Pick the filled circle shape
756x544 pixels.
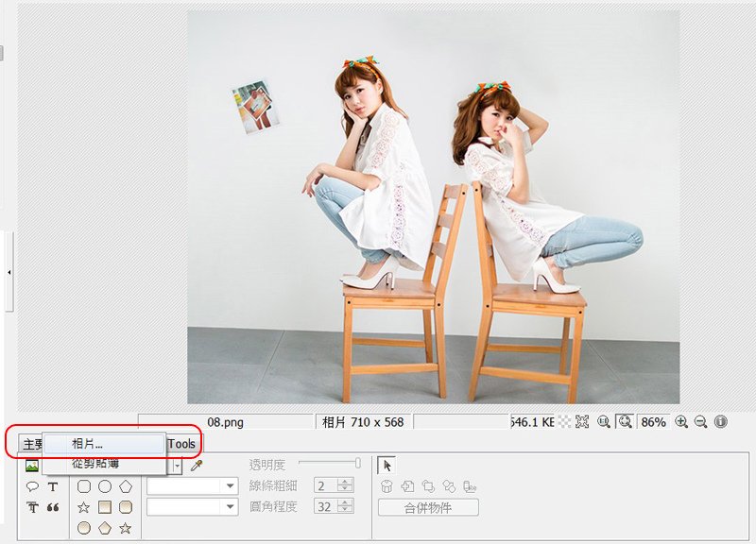pyautogui.click(x=84, y=528)
